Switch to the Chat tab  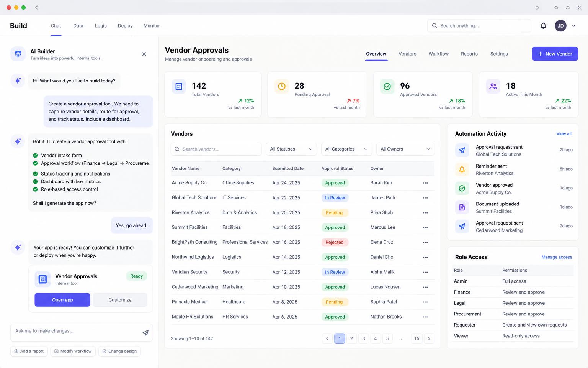(x=56, y=26)
